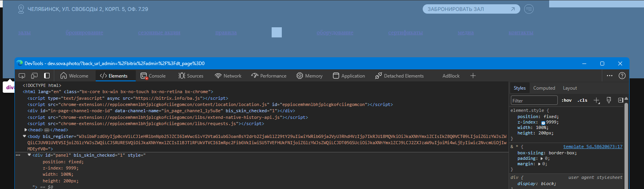Toggle the computed styles sidebar icon
Image resolution: width=644 pixels, height=189 pixels.
621,101
